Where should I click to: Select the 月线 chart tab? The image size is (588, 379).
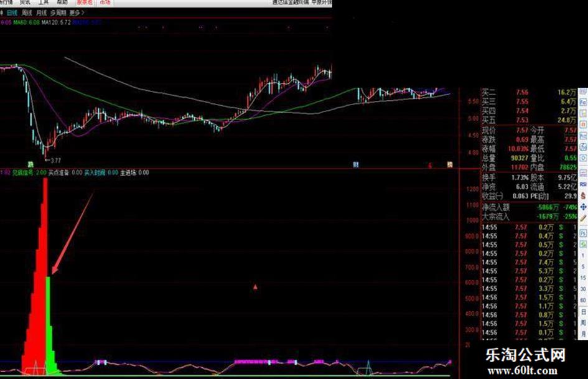[41, 13]
